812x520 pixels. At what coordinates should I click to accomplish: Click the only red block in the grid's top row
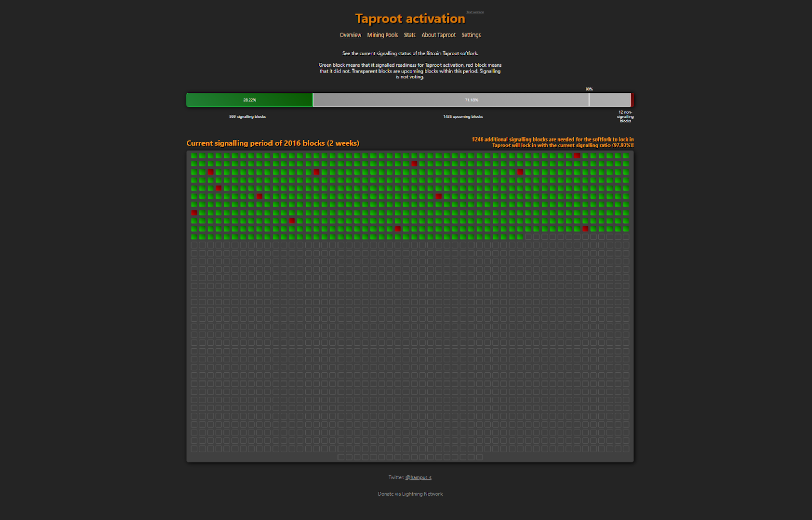click(577, 156)
